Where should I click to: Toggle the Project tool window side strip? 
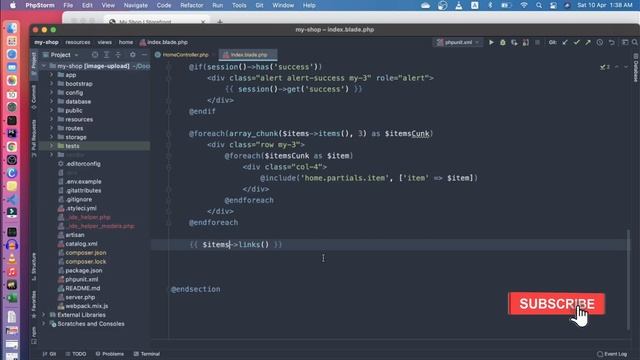(34, 64)
